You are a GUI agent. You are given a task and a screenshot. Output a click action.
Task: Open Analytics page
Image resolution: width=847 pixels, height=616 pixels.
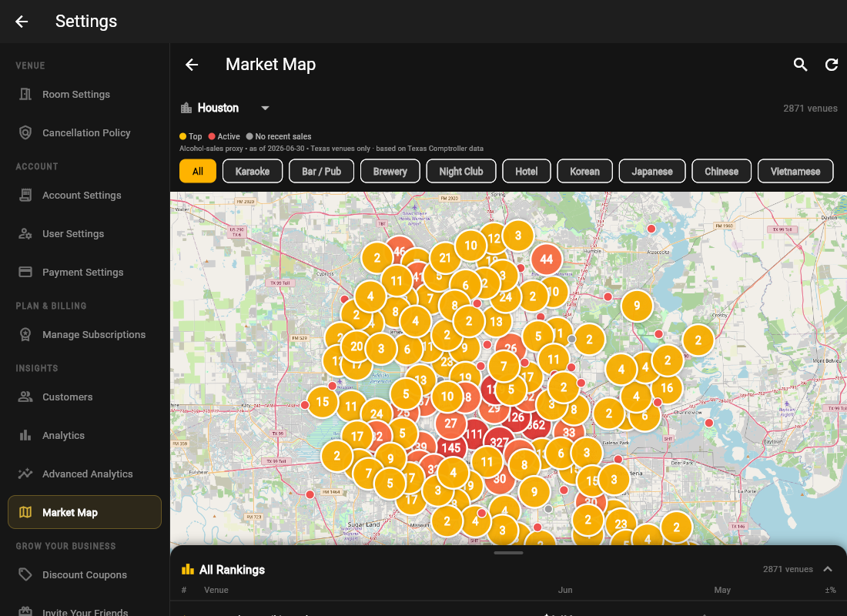pyautogui.click(x=85, y=436)
